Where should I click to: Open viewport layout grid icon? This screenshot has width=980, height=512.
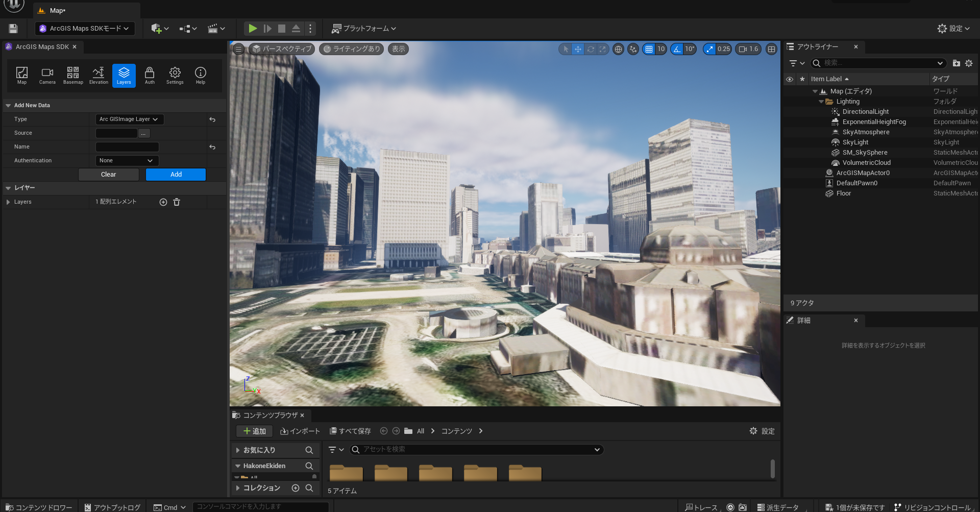771,49
